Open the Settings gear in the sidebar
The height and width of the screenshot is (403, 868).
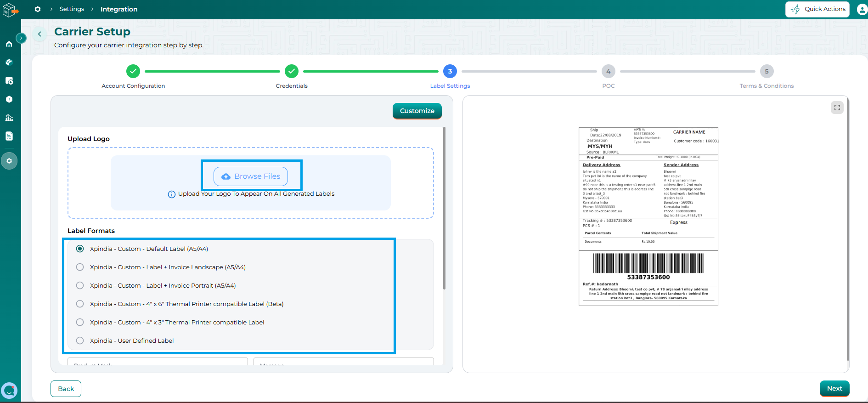tap(9, 161)
